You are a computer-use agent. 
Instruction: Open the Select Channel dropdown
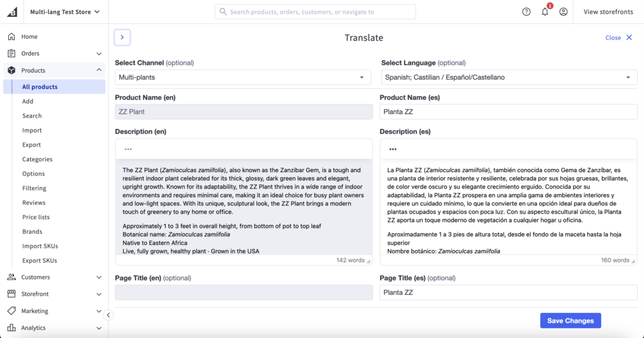[243, 77]
